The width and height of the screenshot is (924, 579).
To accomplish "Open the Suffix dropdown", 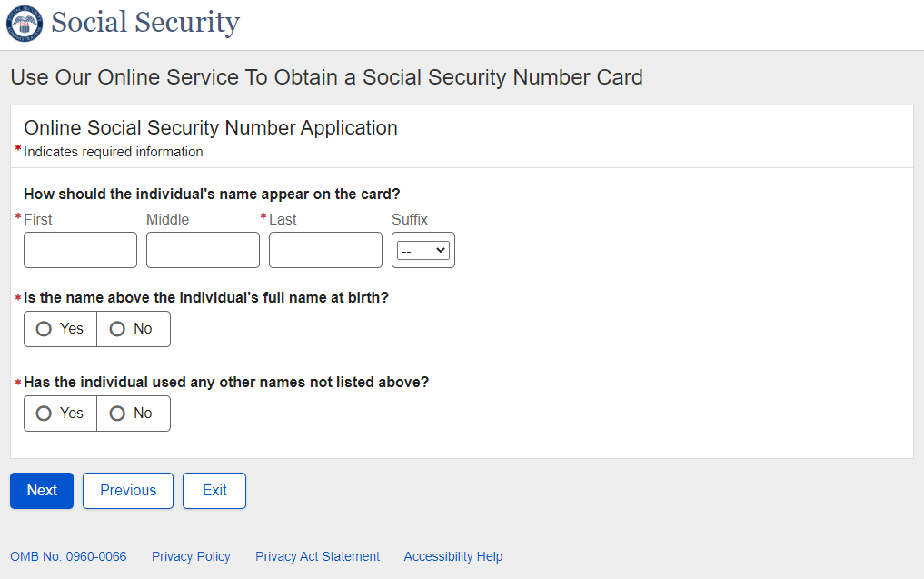I will (x=423, y=250).
